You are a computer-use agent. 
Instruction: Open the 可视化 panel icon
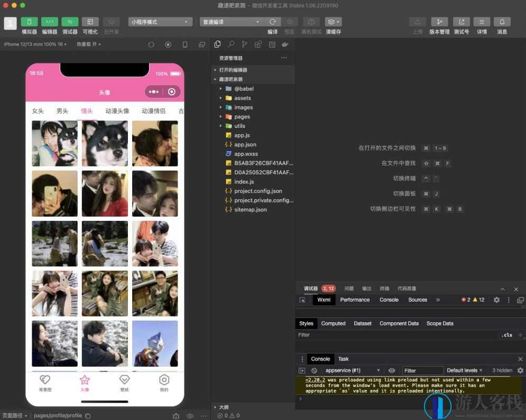tap(90, 22)
